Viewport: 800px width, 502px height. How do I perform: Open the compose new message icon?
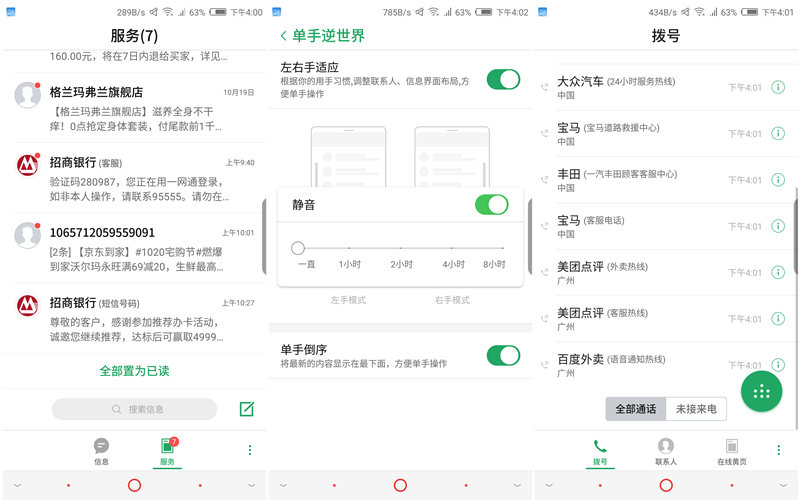point(247,409)
